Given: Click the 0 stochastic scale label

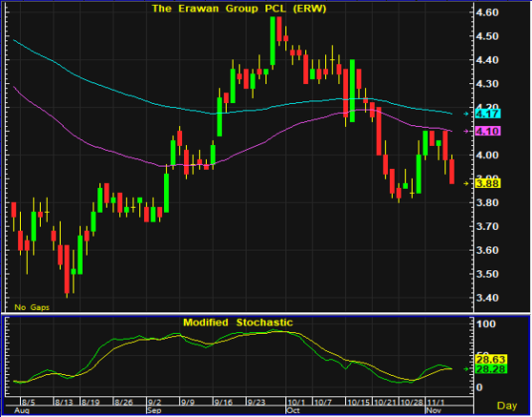Looking at the screenshot, I should point(479,387).
